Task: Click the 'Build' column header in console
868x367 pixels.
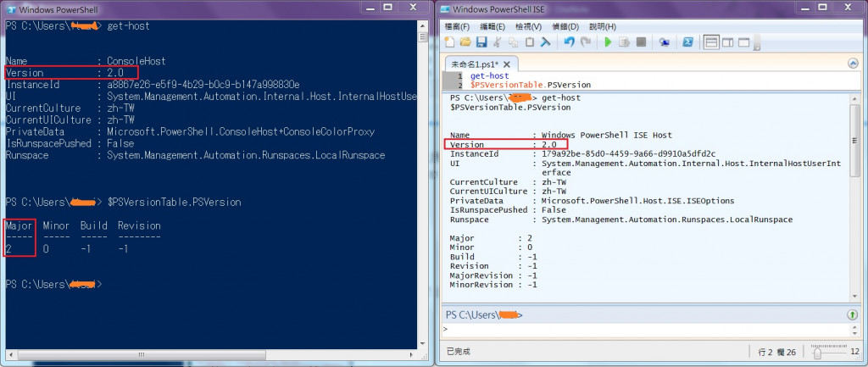Action: click(x=93, y=225)
